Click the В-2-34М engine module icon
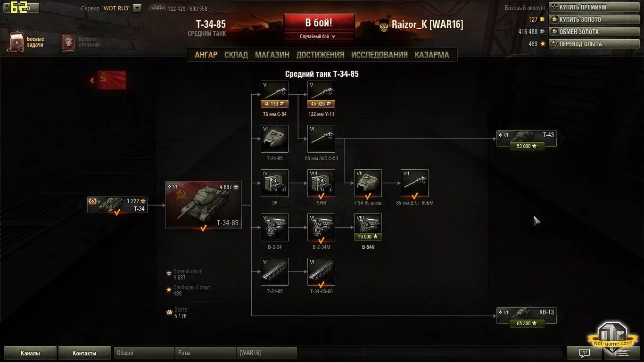Viewport: 644px width, 362px height. click(321, 227)
